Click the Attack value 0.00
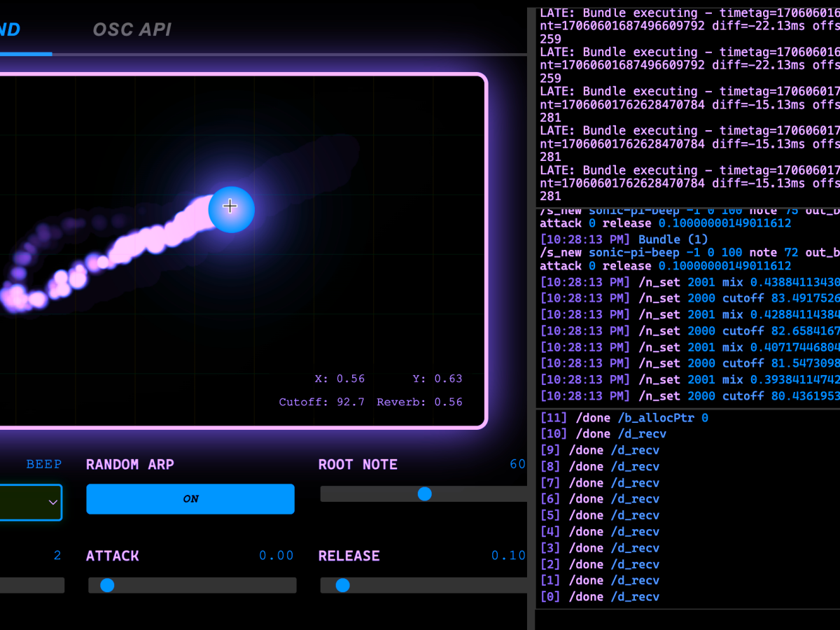The image size is (840, 630). [x=276, y=556]
